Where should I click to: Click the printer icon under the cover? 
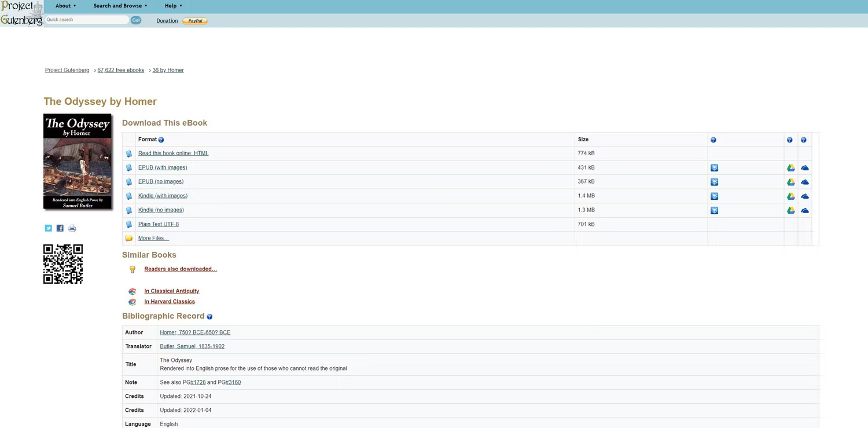[72, 228]
